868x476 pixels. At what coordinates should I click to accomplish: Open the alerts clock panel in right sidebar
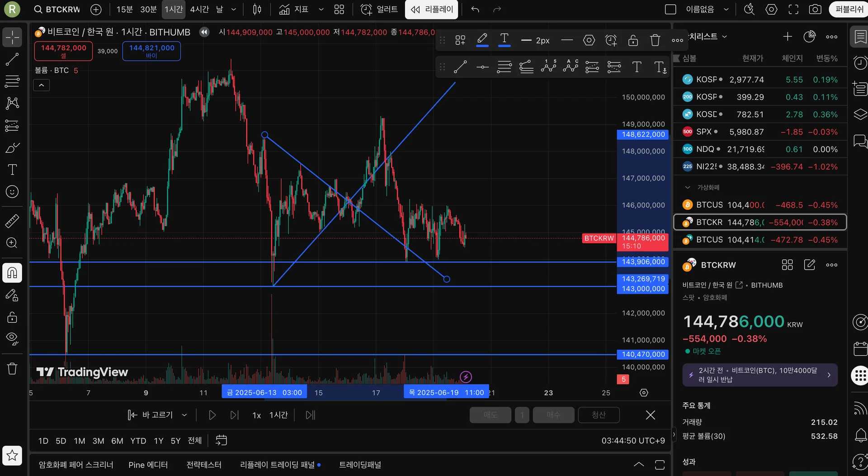[x=860, y=63]
